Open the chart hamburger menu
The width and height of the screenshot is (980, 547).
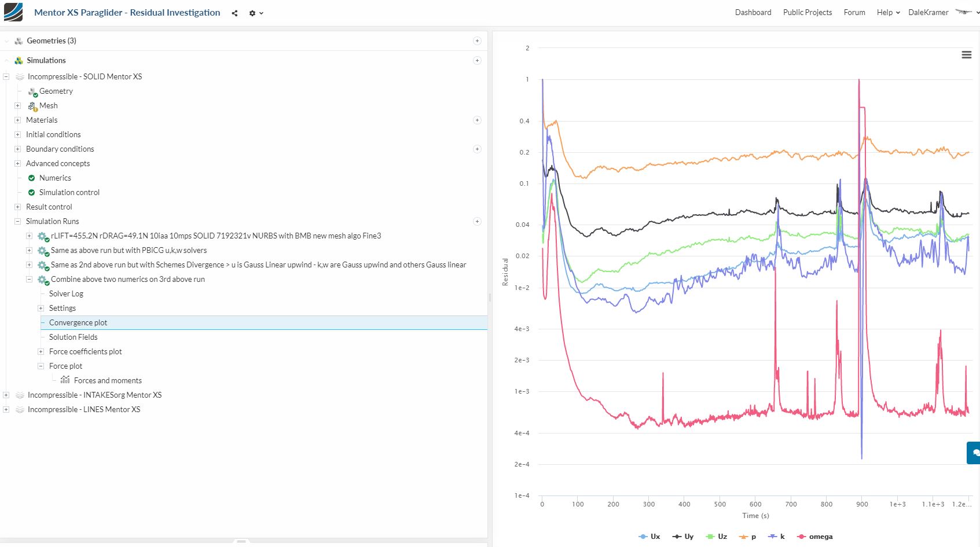point(966,54)
